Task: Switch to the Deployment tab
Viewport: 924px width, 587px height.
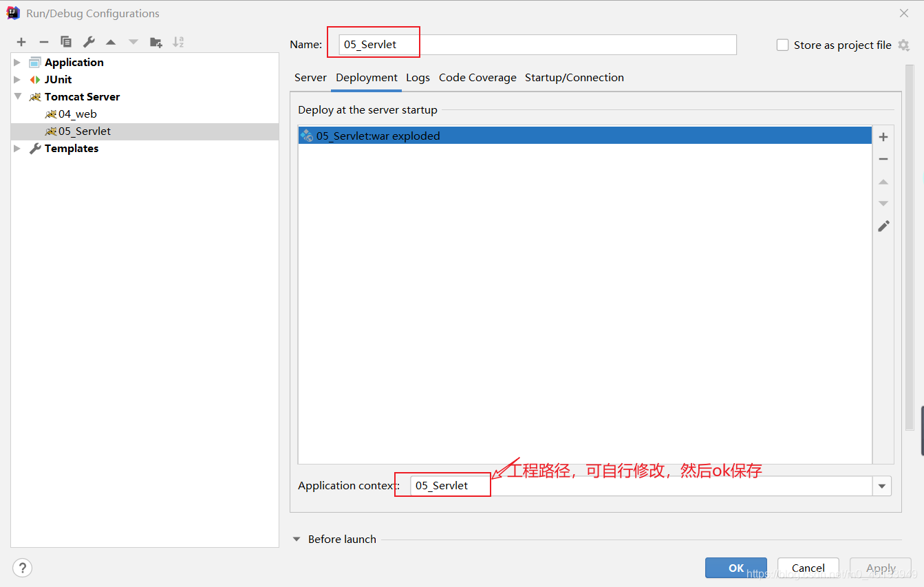Action: (x=367, y=78)
